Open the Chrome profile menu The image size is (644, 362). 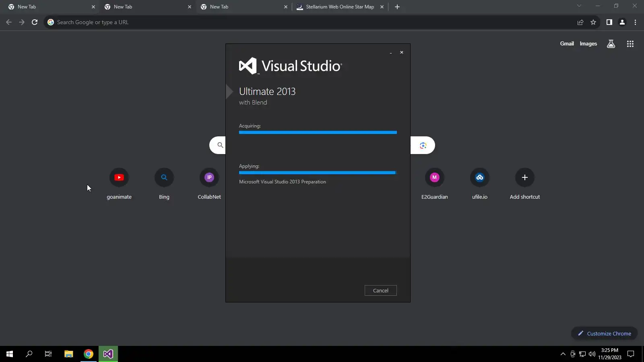tap(622, 22)
